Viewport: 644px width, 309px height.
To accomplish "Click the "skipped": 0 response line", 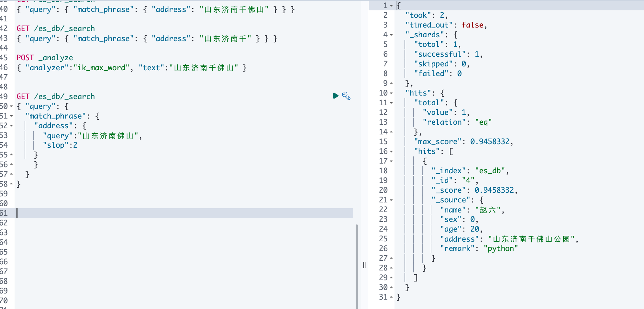I will click(442, 64).
